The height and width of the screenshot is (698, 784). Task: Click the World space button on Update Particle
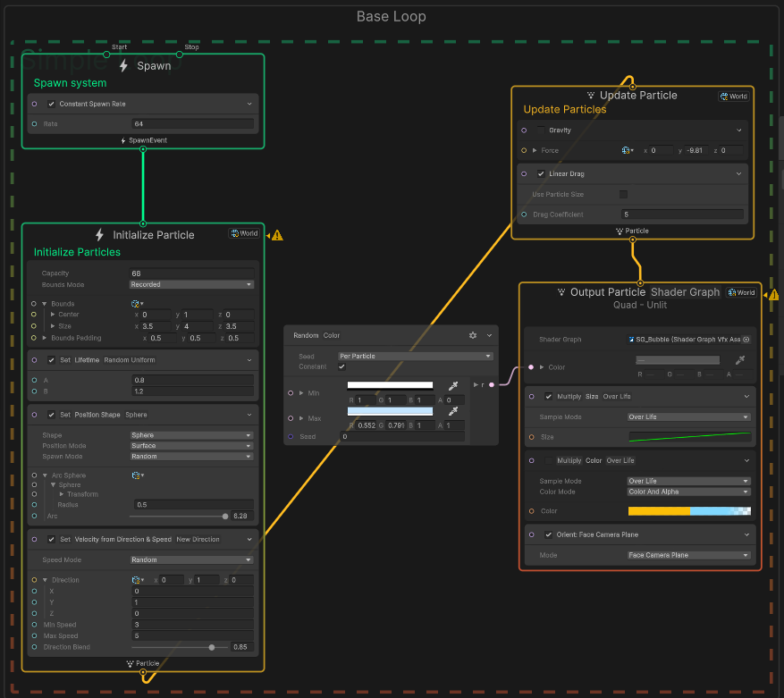[x=733, y=97]
